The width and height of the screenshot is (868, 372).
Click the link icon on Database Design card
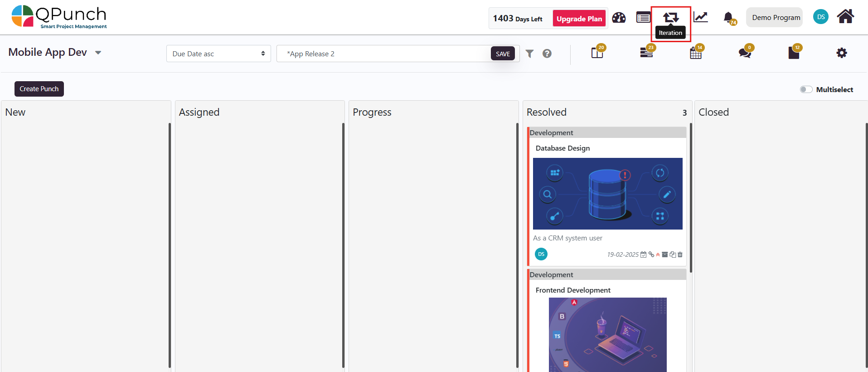coord(651,255)
